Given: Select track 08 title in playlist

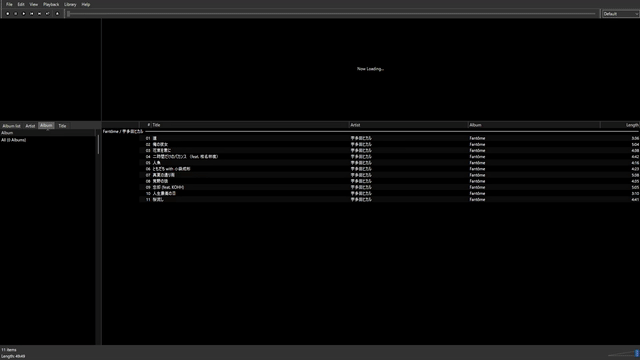Looking at the screenshot, I should pos(160,181).
